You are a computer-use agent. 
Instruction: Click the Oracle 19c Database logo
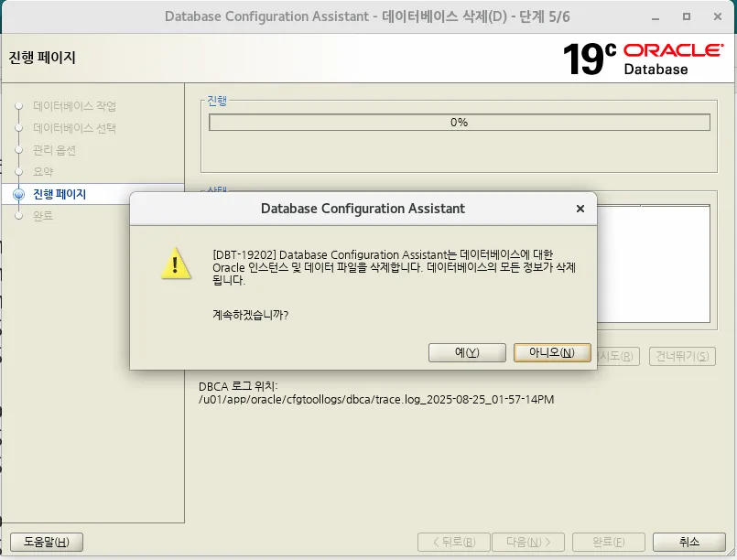(x=643, y=59)
